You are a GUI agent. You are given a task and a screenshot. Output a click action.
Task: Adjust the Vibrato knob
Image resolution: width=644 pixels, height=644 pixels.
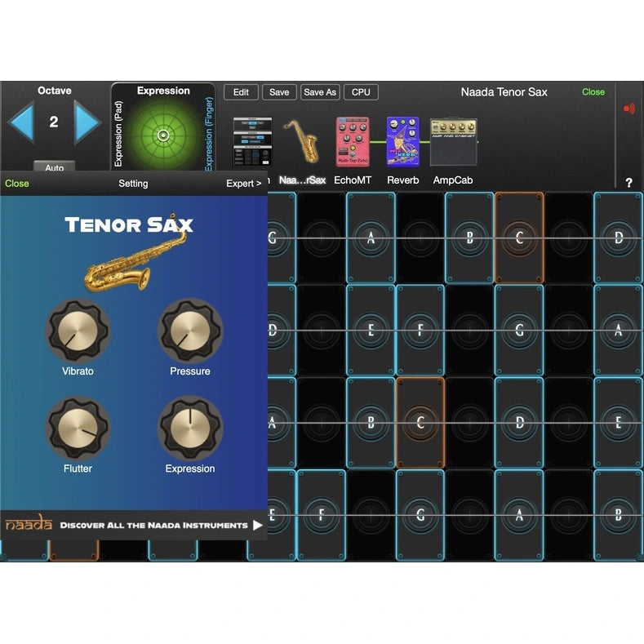point(78,331)
